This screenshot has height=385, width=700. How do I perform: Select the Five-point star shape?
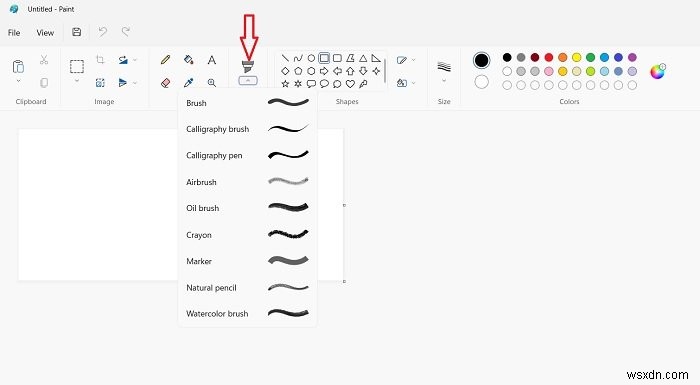tap(285, 84)
